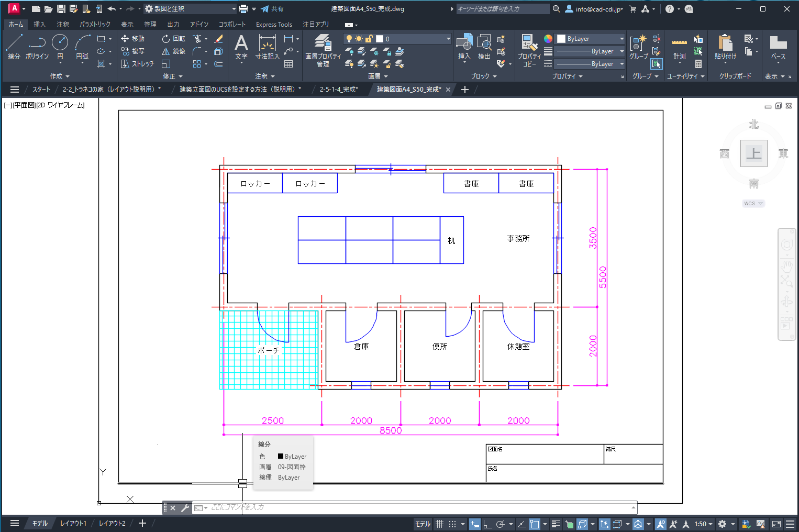This screenshot has width=799, height=532.
Task: Click the ストレッチ stretch tool
Action: click(138, 64)
